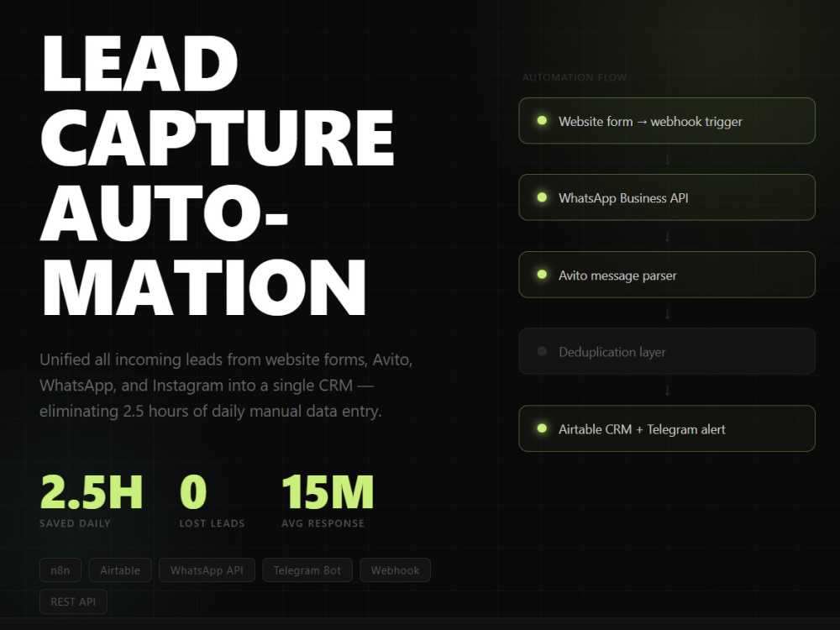Click the green dot beside Website form

542,120
